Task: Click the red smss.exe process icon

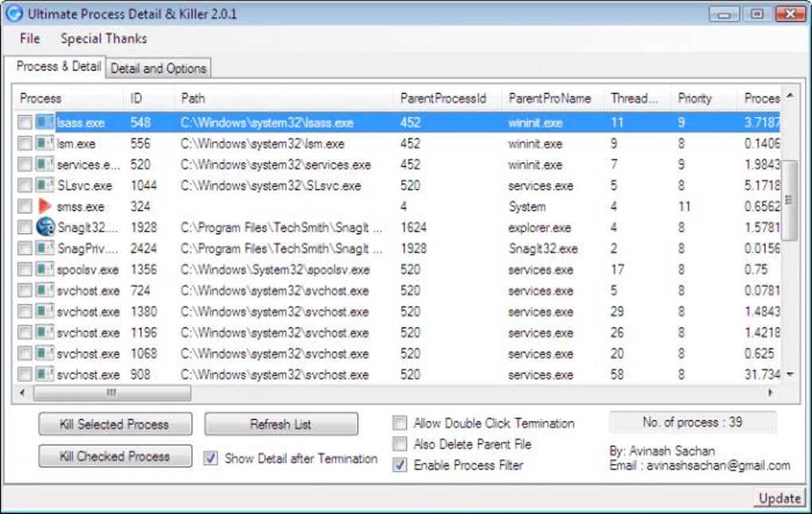Action: pos(45,206)
